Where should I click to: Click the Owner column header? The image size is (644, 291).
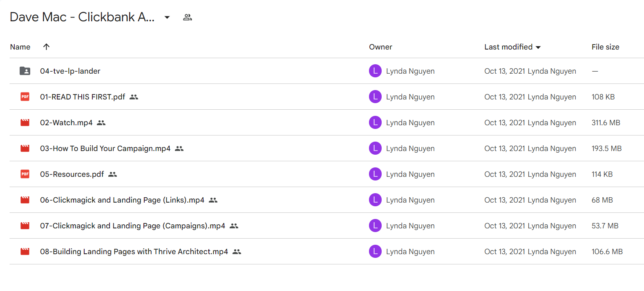380,47
